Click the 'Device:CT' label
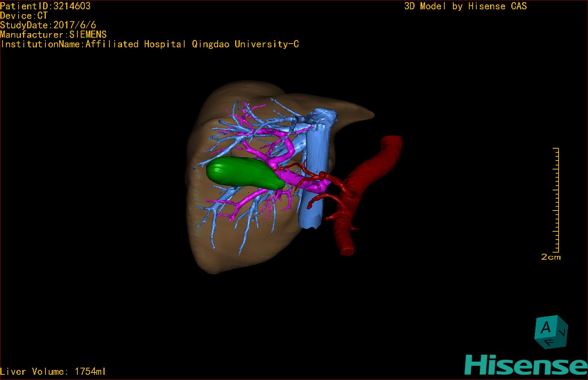Viewport: 588px width, 380px height. pyautogui.click(x=24, y=16)
